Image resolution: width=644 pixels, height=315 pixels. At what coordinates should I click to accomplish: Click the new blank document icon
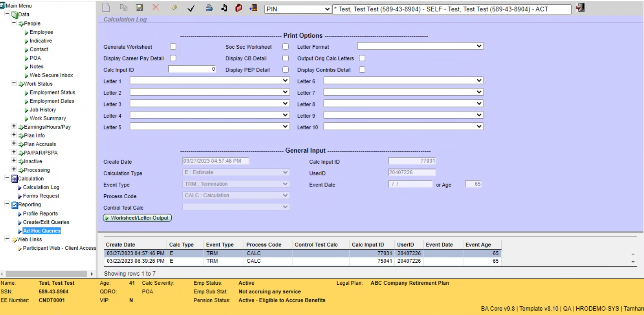click(x=106, y=8)
